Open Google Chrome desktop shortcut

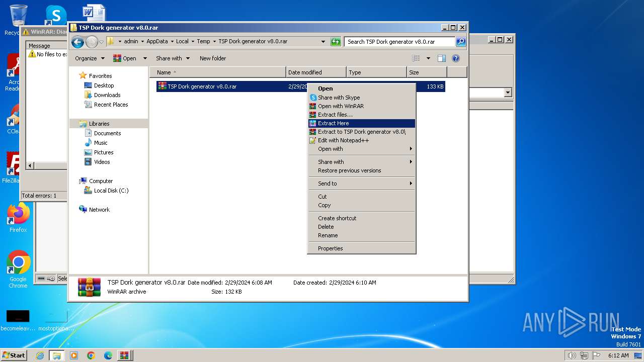(18, 269)
